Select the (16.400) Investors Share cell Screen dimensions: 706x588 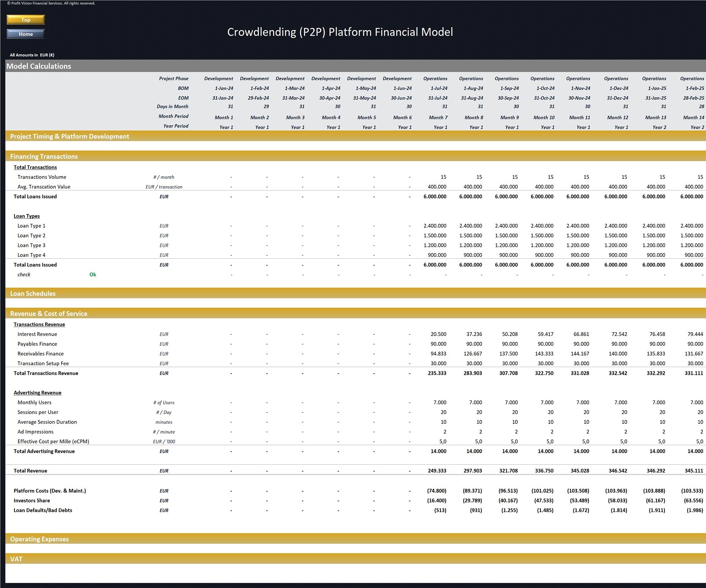pos(437,501)
